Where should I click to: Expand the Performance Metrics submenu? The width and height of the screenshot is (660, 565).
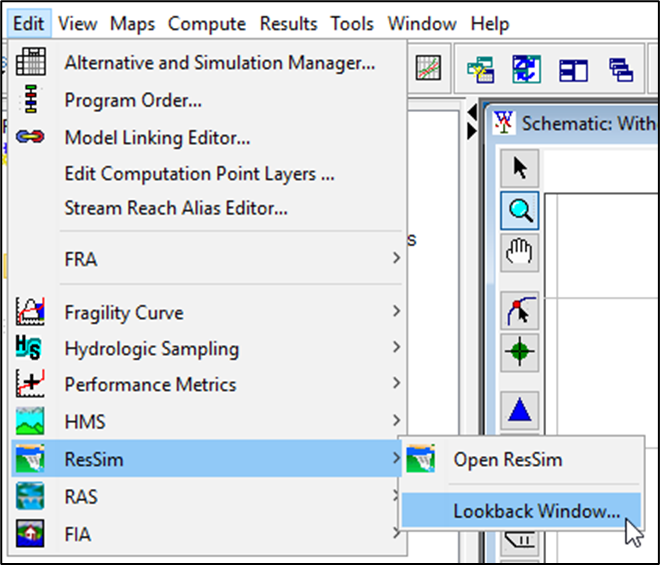(206, 384)
